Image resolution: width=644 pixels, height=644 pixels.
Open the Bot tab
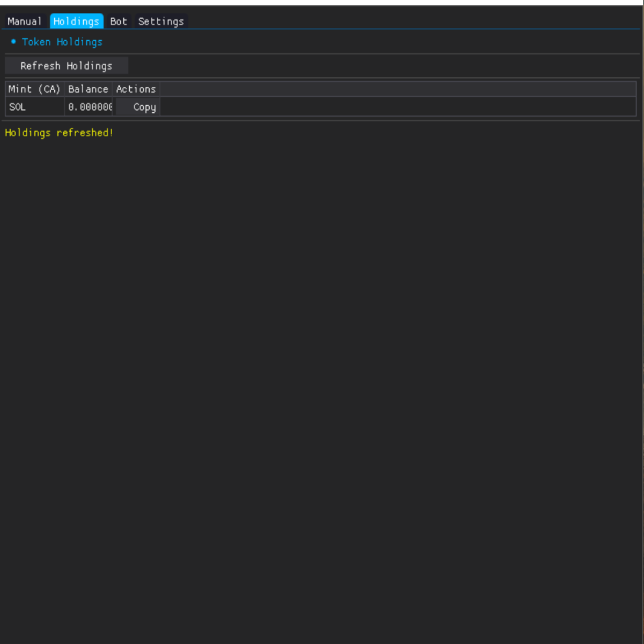[119, 21]
